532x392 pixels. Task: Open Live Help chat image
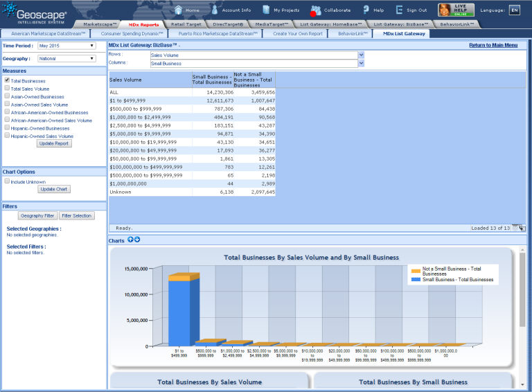point(456,10)
